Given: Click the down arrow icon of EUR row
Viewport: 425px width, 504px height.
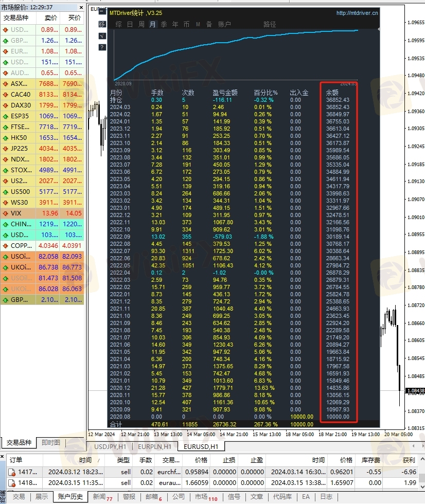Looking at the screenshot, I should point(6,51).
